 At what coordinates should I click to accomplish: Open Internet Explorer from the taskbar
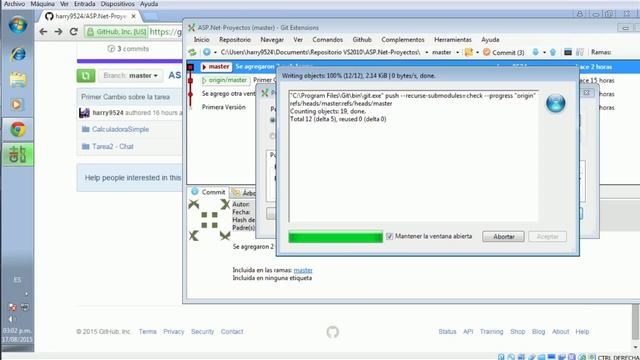18,54
